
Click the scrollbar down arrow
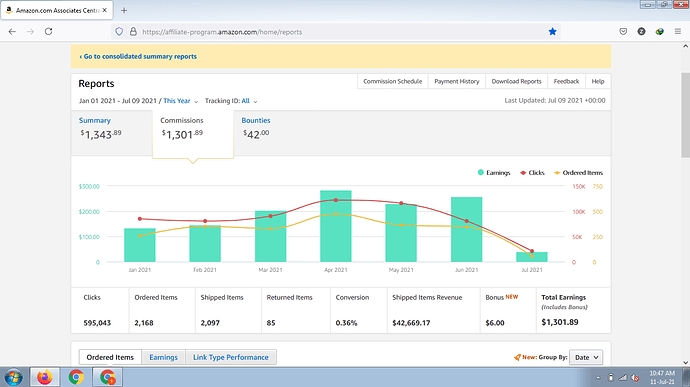685,362
